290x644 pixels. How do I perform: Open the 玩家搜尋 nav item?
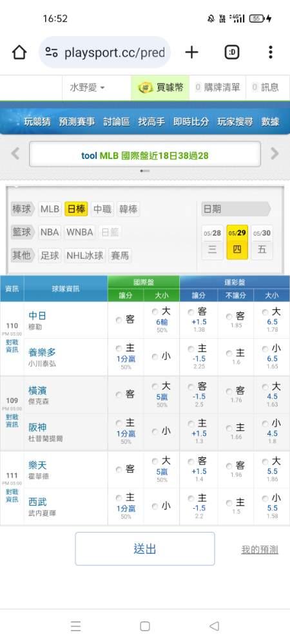(235, 122)
